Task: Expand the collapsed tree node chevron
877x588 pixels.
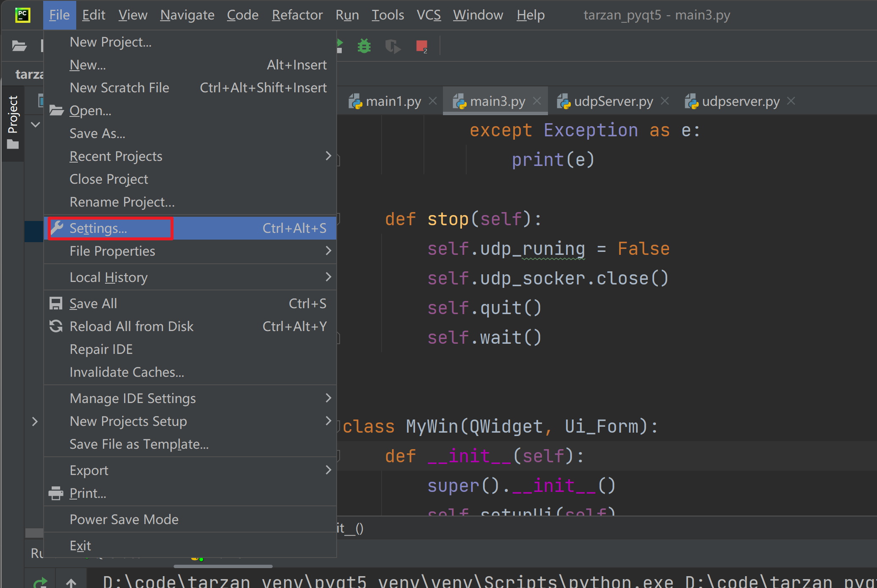Action: [35, 422]
